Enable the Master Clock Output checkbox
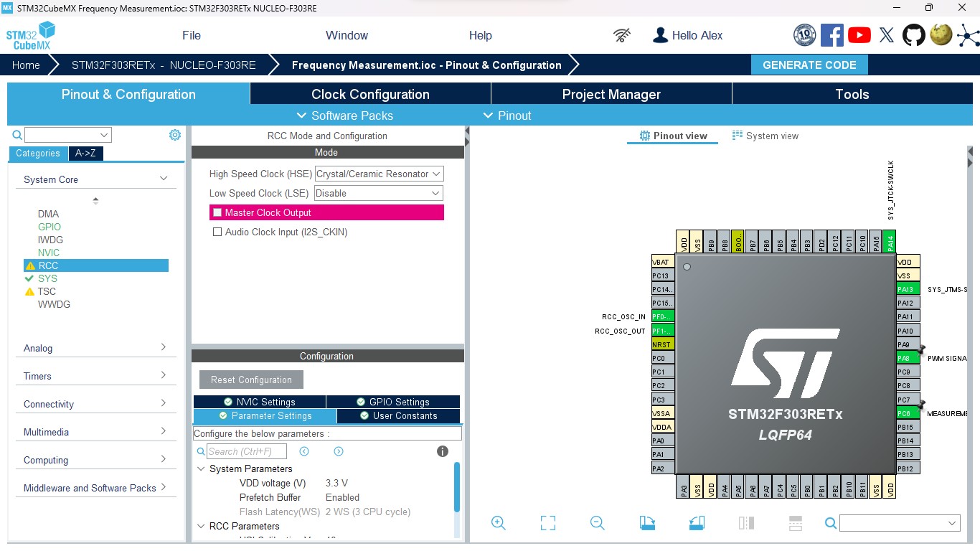 pyautogui.click(x=217, y=212)
